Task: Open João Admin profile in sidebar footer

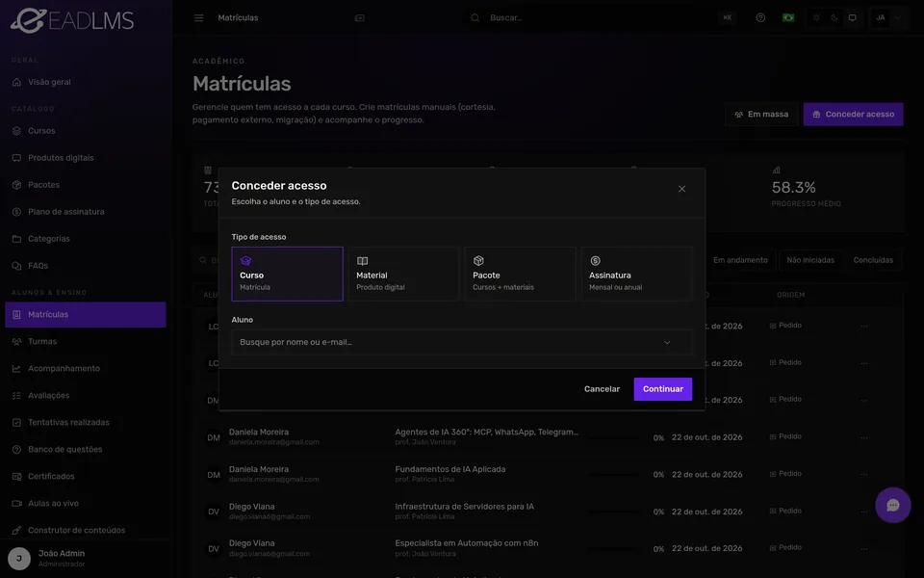Action: 86,559
